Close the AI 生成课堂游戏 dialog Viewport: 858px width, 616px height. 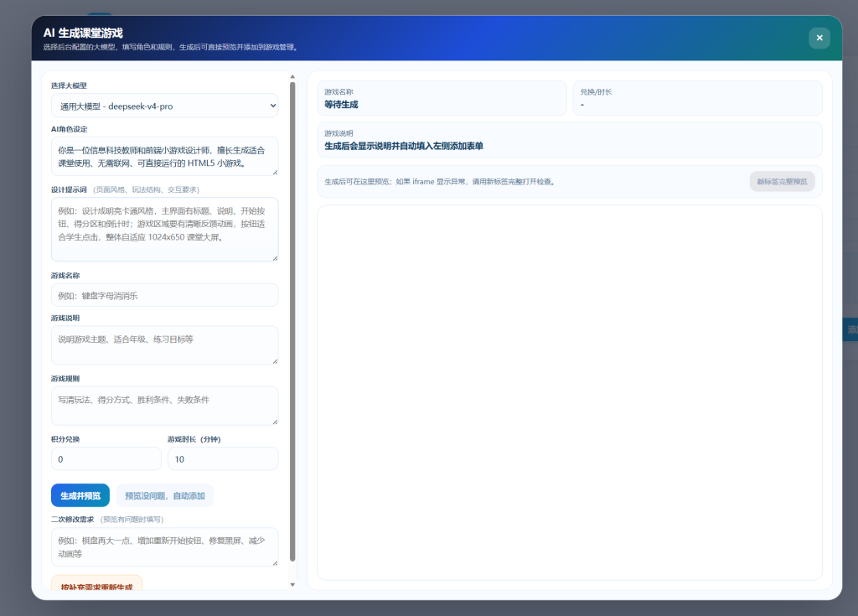coord(819,38)
